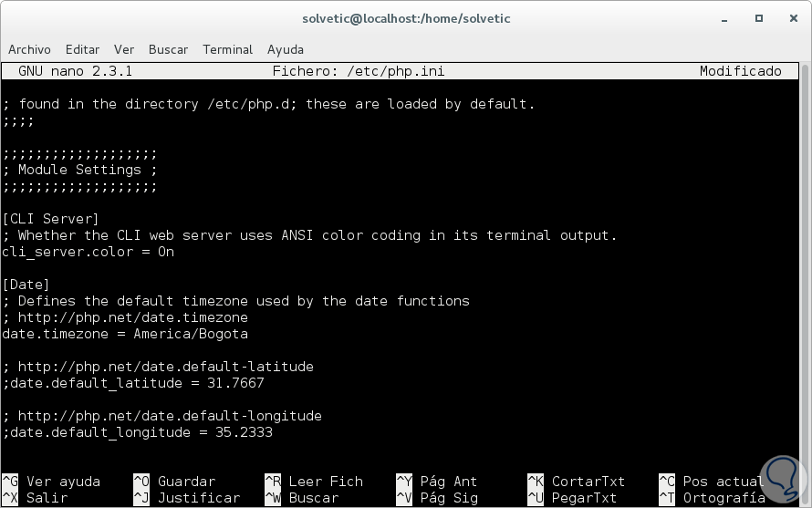Screen dimensions: 812x508
Task: Click the Buscar shortcut in nano footer
Action: pyautogui.click(x=313, y=498)
